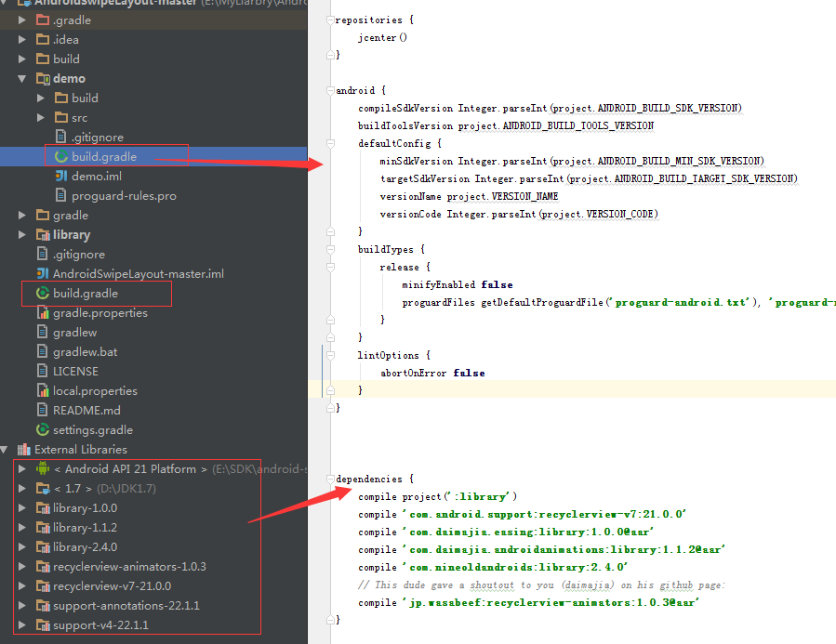Click the README.md file icon
The image size is (836, 644).
(43, 410)
